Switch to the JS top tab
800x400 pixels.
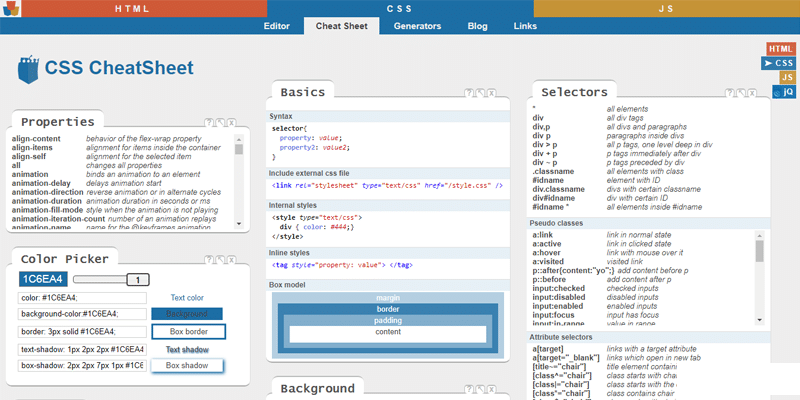(665, 8)
